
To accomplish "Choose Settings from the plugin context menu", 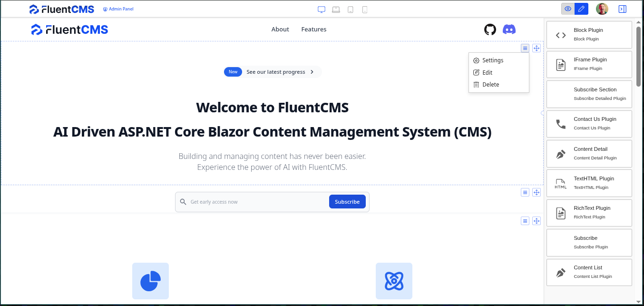I will pos(499,60).
